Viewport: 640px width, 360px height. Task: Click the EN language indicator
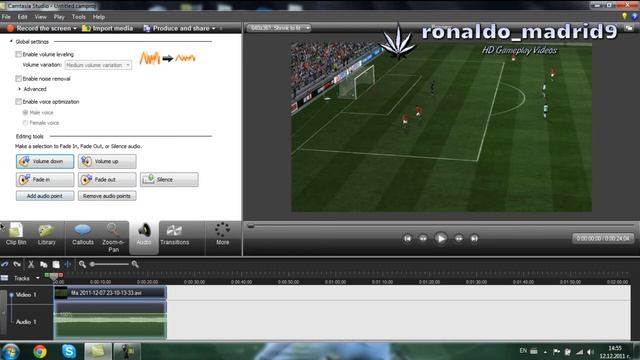click(523, 351)
